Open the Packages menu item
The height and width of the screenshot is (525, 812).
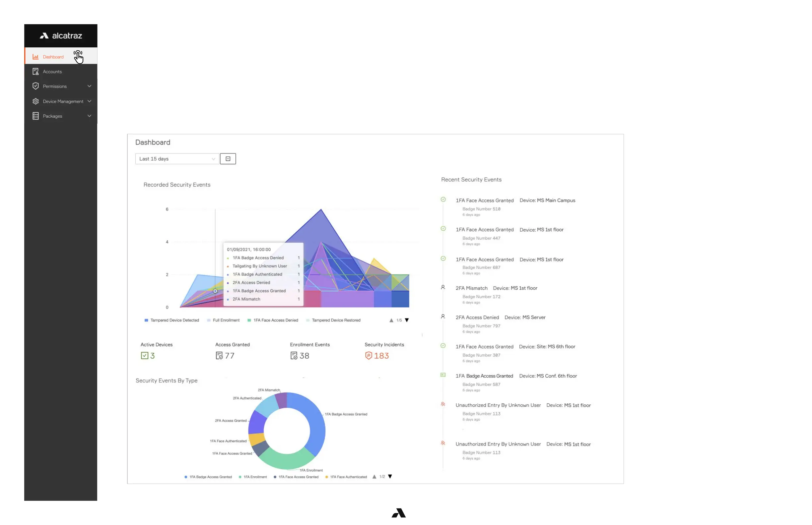click(x=52, y=116)
